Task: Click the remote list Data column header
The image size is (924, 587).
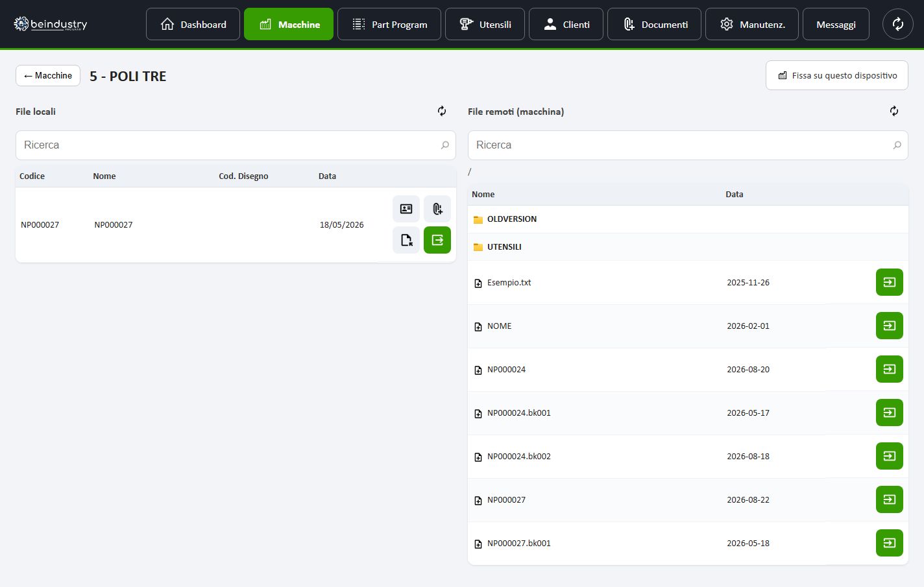Action: pyautogui.click(x=735, y=195)
